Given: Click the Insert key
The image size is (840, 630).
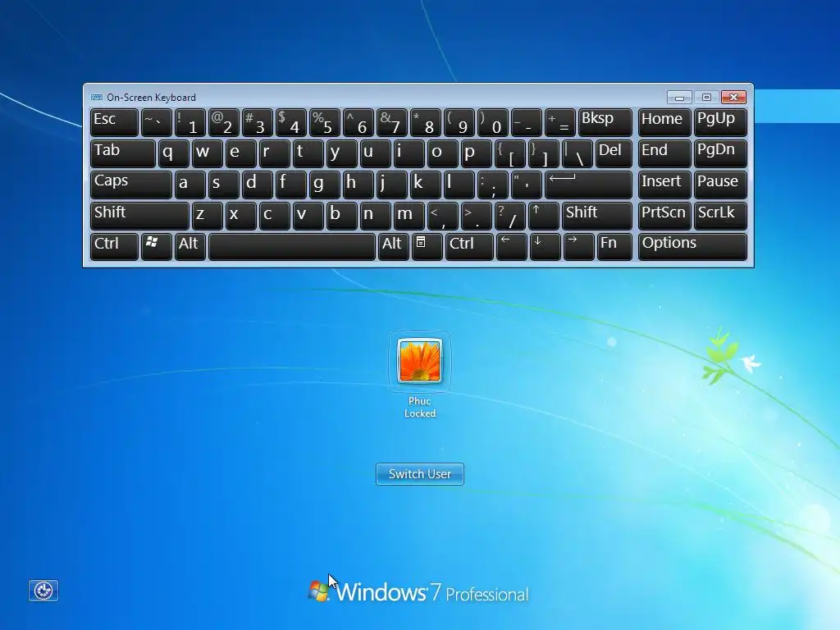Looking at the screenshot, I should [x=664, y=185].
